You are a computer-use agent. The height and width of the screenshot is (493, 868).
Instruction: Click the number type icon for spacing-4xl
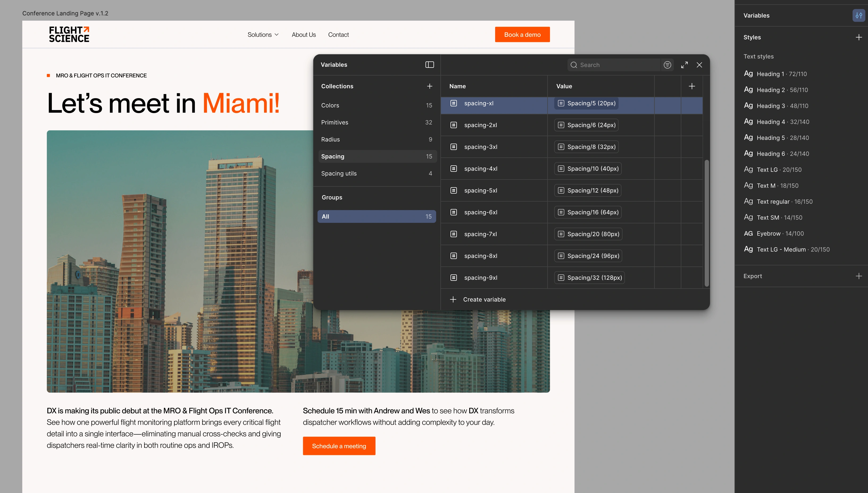click(454, 169)
